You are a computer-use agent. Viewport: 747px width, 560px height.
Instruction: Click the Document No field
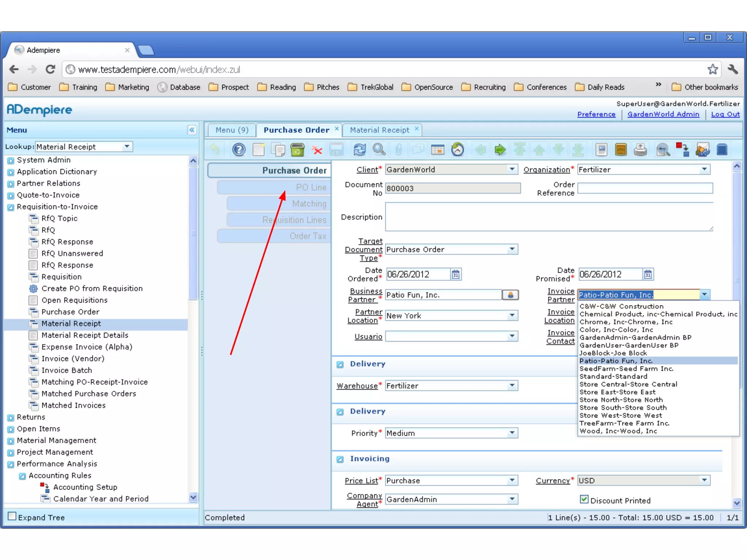click(x=453, y=188)
